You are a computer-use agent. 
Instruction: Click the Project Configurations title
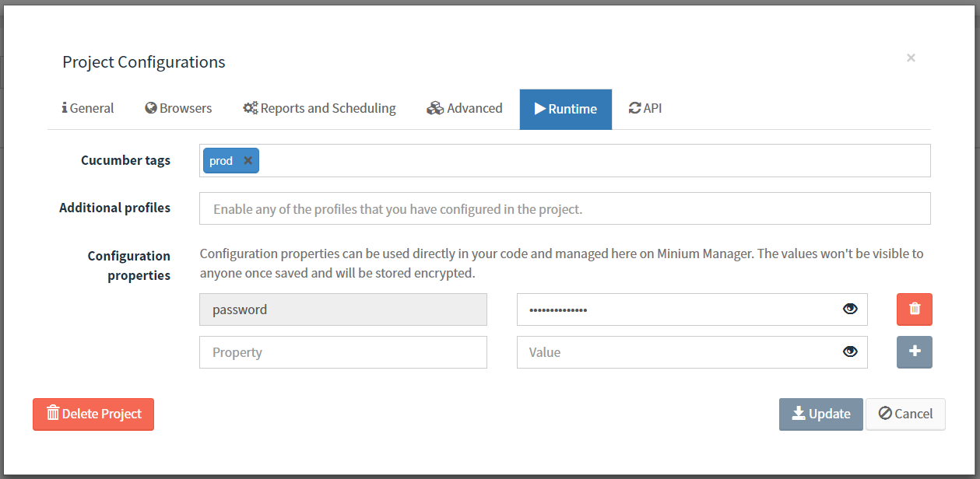coord(144,62)
